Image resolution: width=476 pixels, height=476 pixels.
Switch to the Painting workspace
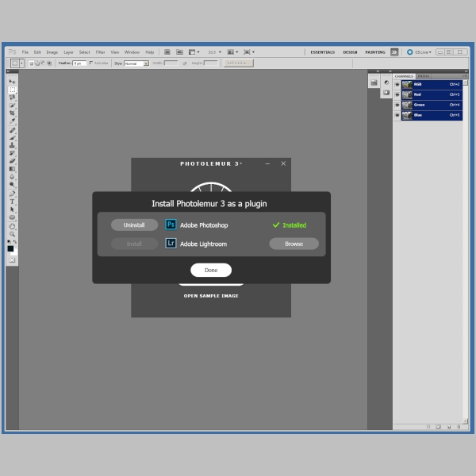click(375, 52)
